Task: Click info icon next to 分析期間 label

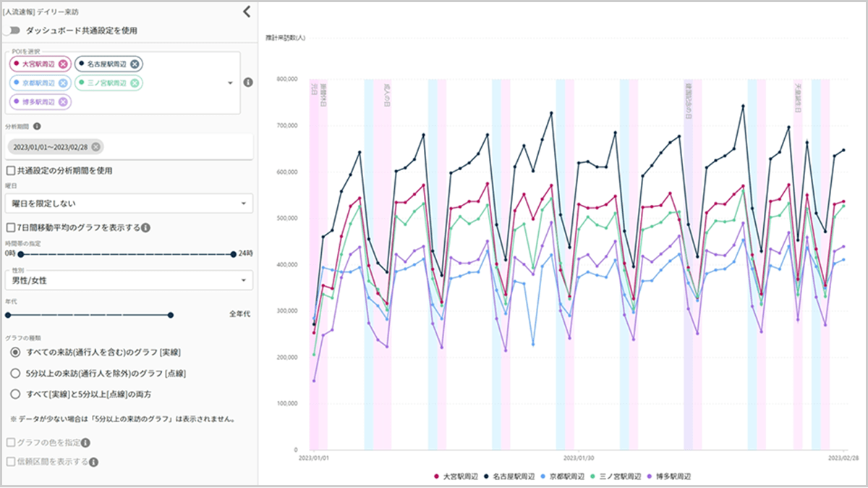Action: coord(37,126)
